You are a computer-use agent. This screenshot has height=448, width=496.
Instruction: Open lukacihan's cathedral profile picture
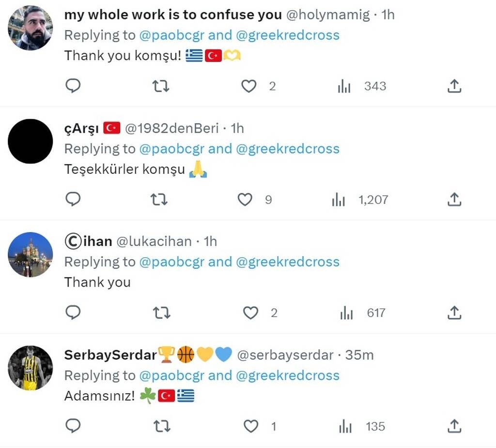[x=30, y=255]
